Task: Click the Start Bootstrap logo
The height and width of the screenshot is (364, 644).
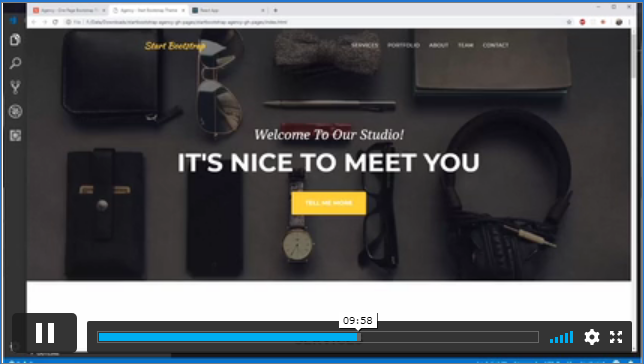Action: tap(175, 46)
